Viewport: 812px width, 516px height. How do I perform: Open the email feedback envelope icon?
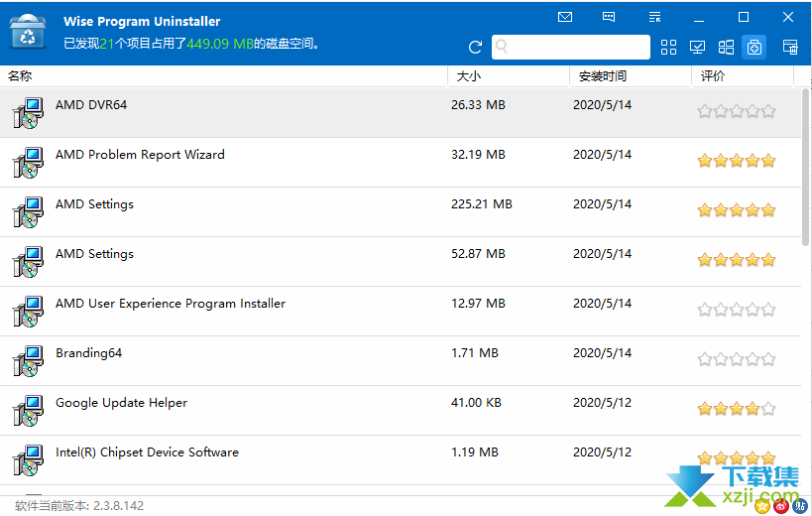(x=565, y=17)
